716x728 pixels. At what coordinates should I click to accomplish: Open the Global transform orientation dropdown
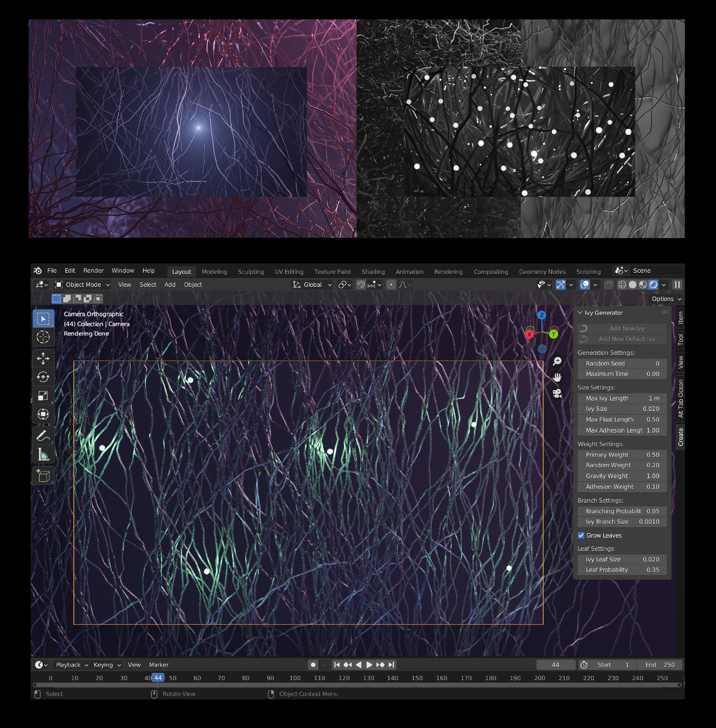click(313, 284)
